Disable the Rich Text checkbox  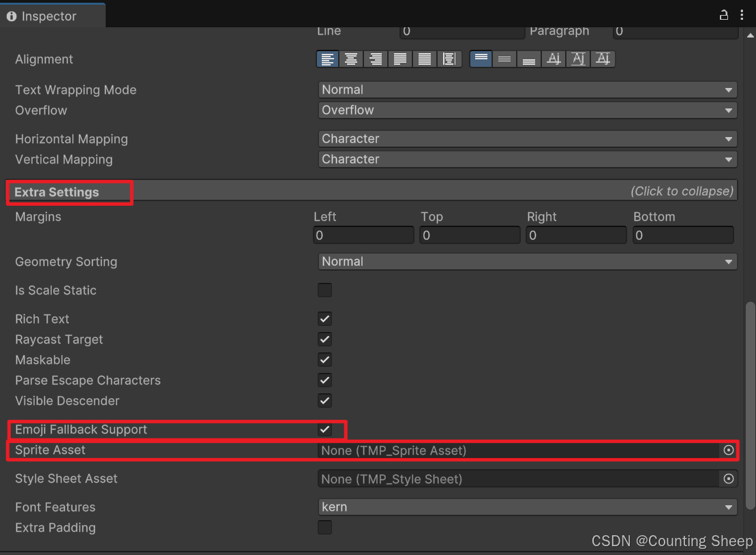[x=324, y=318]
